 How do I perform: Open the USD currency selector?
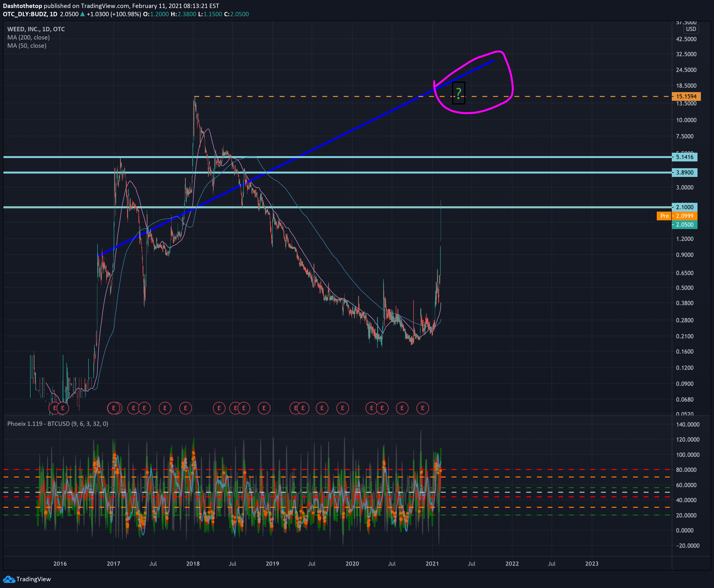[691, 29]
